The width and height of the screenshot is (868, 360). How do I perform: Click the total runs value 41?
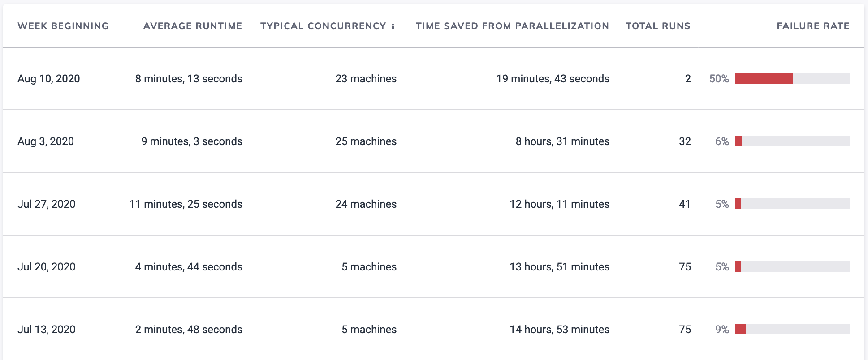pos(684,204)
